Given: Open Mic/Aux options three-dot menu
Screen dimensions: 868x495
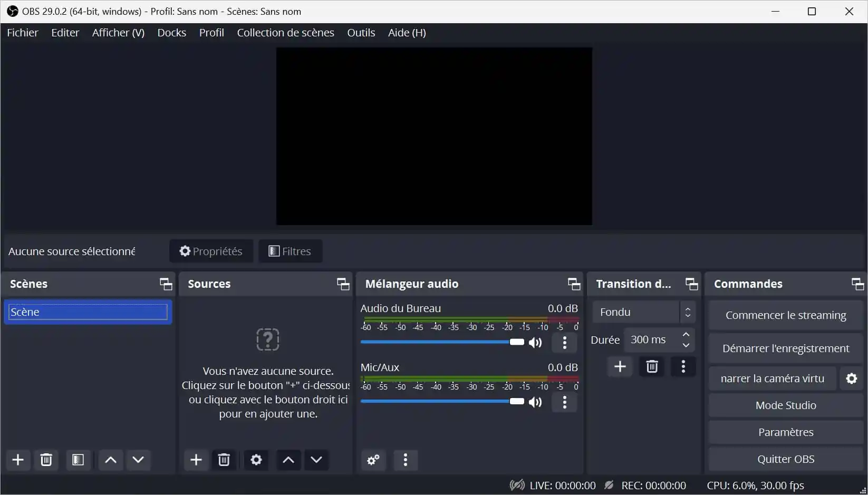Looking at the screenshot, I should click(565, 402).
